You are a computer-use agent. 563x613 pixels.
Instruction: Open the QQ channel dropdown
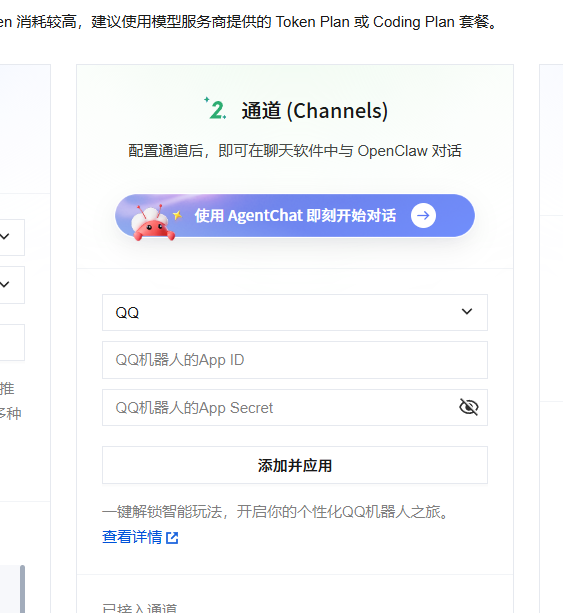click(x=295, y=312)
